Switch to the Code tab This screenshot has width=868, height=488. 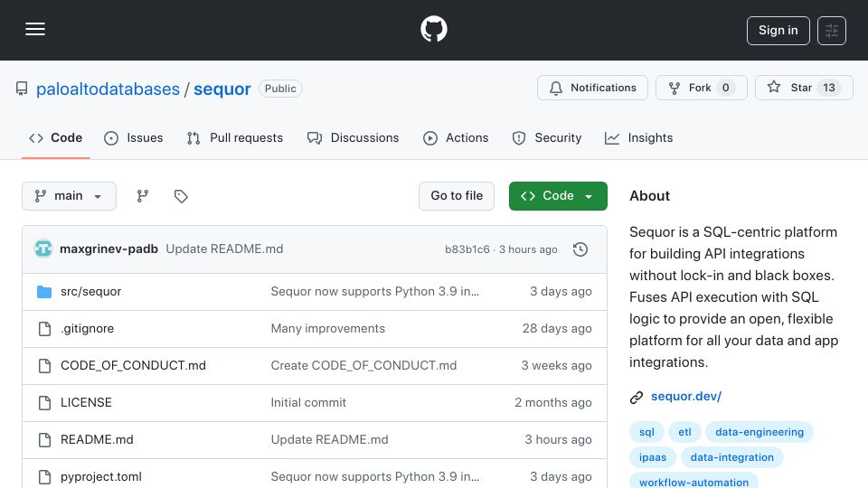point(55,137)
